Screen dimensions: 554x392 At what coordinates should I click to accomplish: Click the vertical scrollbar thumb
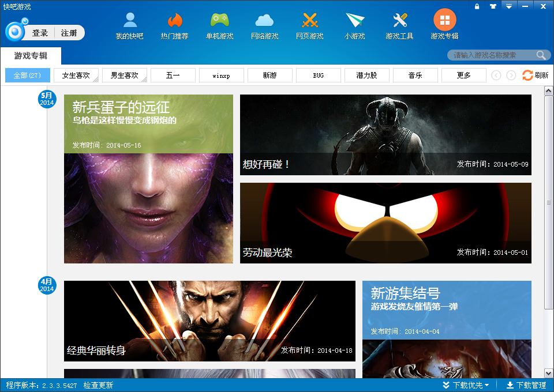(x=548, y=203)
